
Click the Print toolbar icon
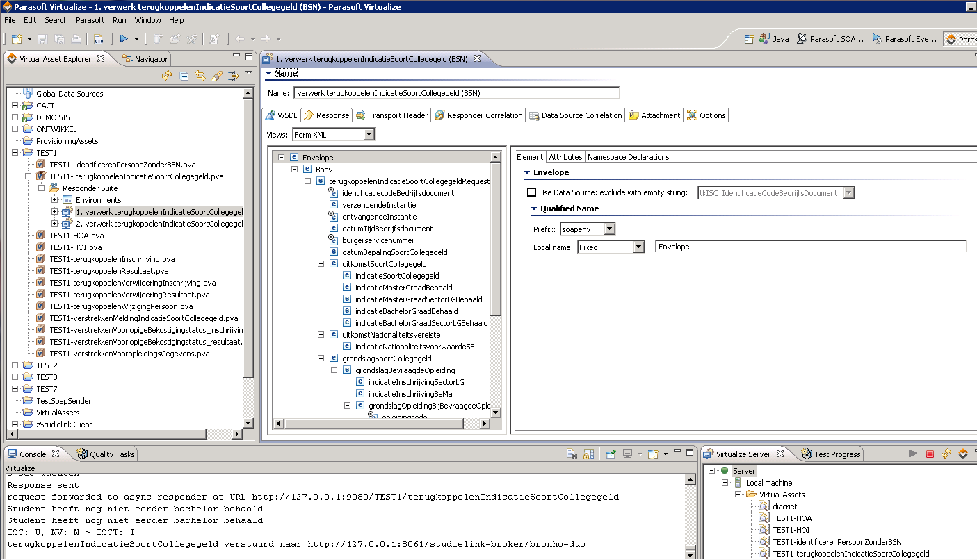pyautogui.click(x=75, y=39)
